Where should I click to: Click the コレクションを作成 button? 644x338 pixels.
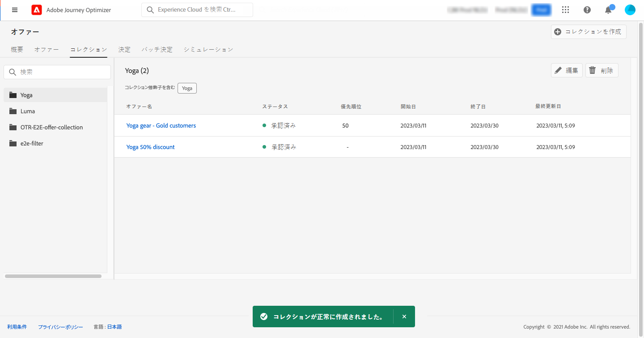click(x=589, y=32)
